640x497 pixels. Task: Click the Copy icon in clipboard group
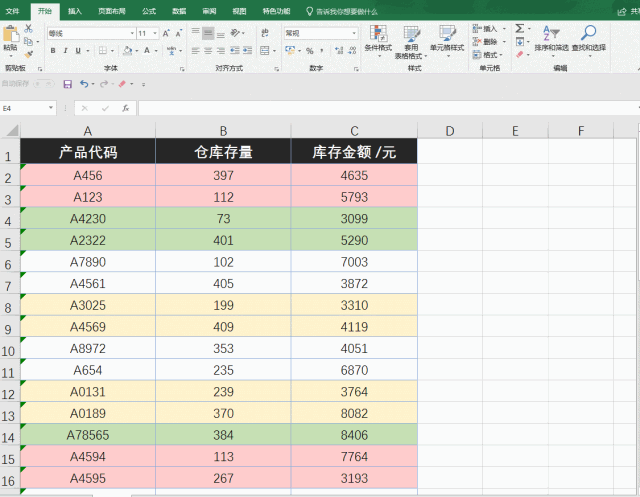pos(28,42)
